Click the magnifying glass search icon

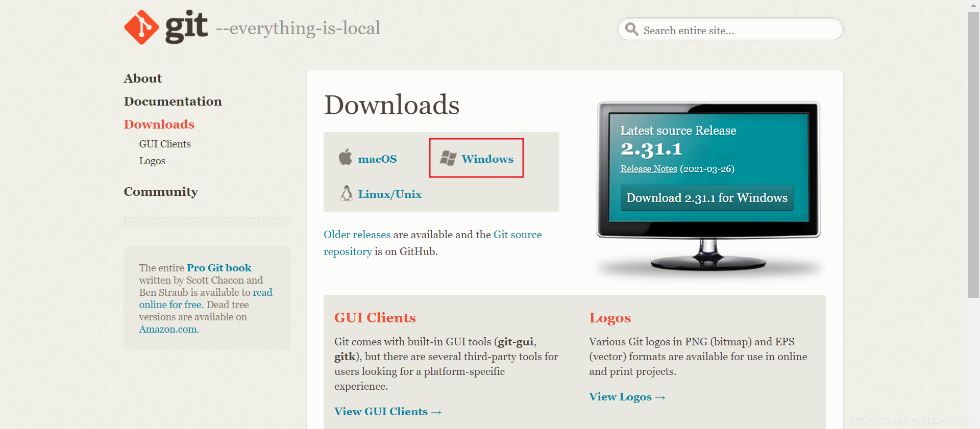click(x=632, y=29)
